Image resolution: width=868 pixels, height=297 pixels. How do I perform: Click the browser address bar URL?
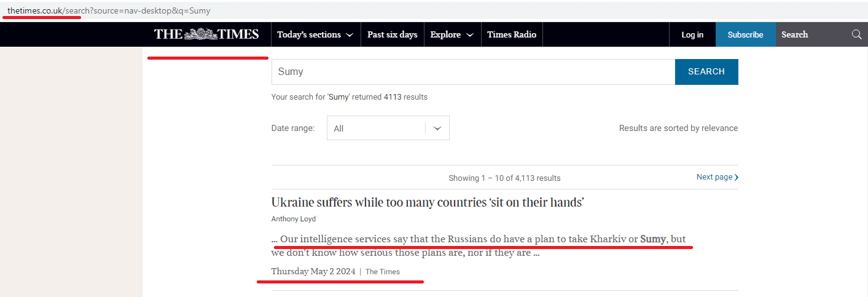click(x=109, y=11)
